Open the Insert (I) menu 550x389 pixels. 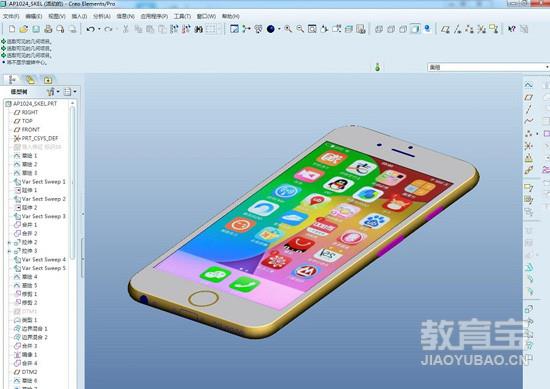[x=79, y=16]
